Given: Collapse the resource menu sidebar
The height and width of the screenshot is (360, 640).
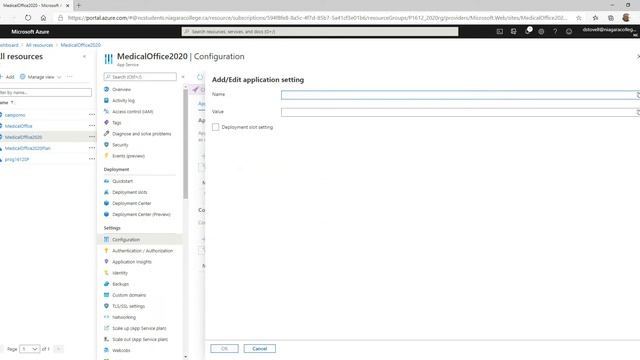Looking at the screenshot, I should (x=183, y=77).
